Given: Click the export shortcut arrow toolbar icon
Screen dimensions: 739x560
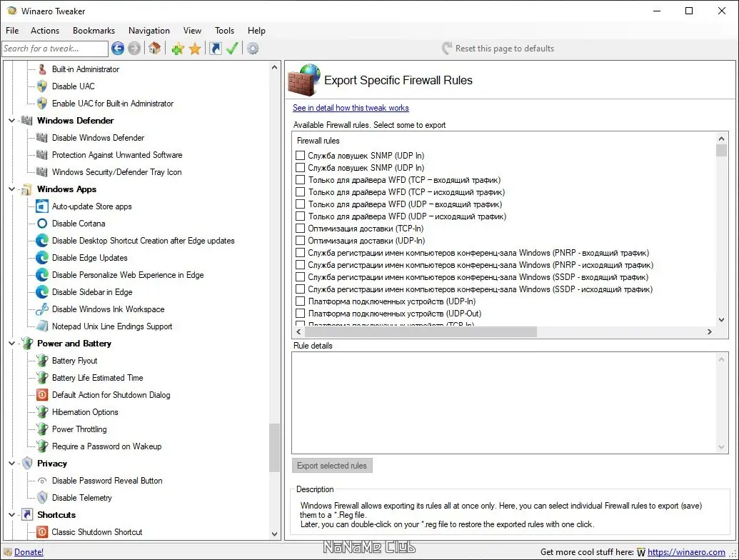Looking at the screenshot, I should (216, 48).
